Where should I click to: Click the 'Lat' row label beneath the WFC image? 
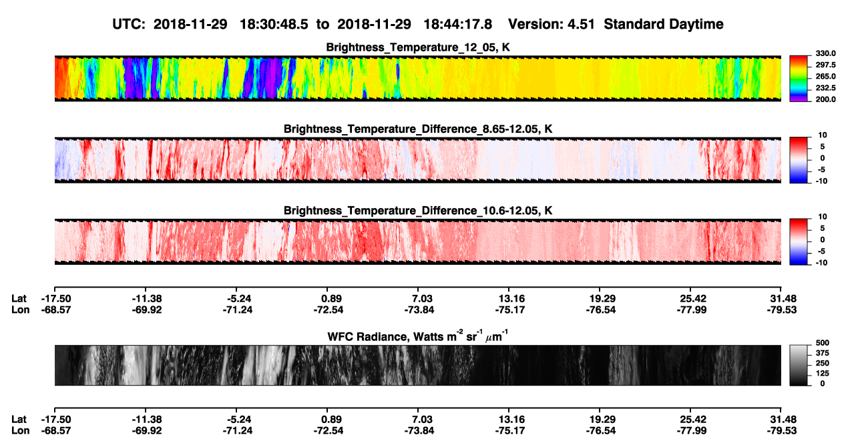click(19, 419)
